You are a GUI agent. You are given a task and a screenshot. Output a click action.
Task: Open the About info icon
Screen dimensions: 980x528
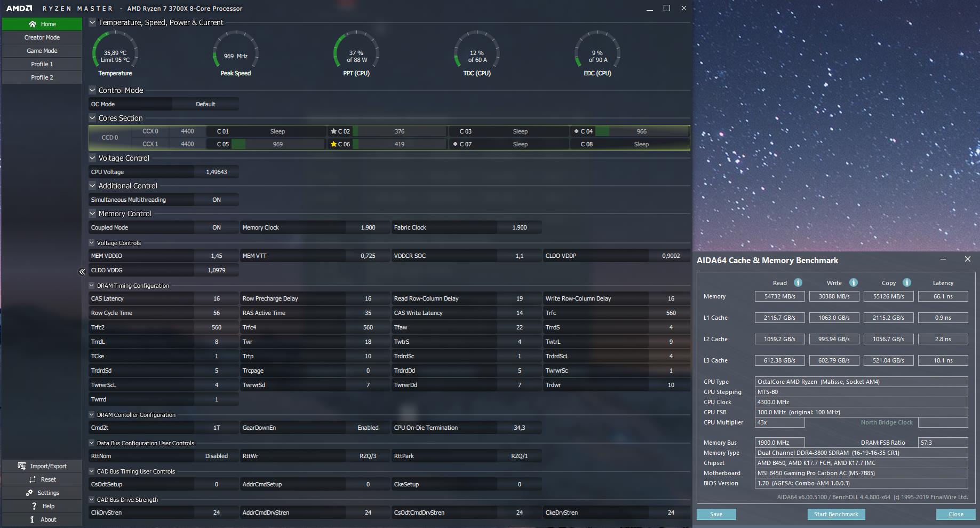click(32, 519)
